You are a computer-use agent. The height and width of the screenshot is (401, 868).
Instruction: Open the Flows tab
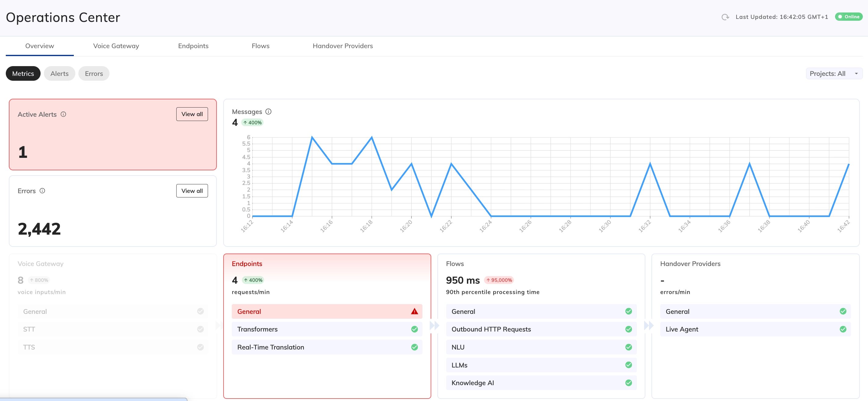pyautogui.click(x=260, y=46)
